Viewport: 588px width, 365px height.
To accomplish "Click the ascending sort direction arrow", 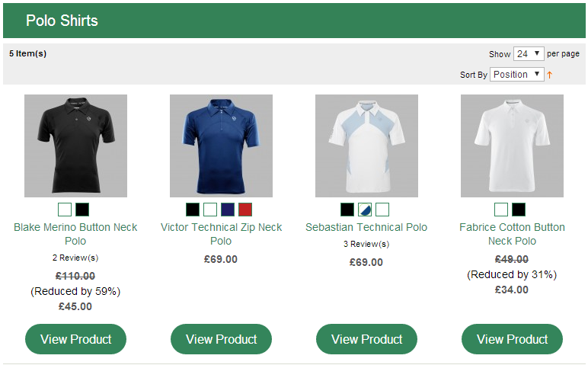I will [x=550, y=75].
